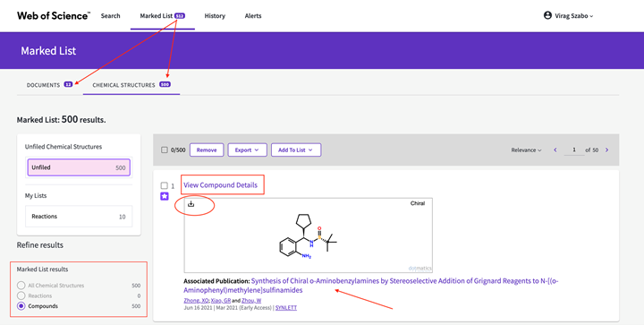This screenshot has width=644, height=325.
Task: Click the purple star marked-list icon
Action: tap(165, 196)
